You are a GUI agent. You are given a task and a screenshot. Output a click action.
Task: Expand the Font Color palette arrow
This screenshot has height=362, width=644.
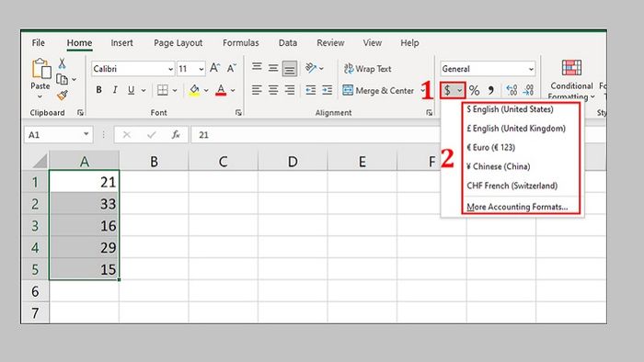click(x=233, y=90)
